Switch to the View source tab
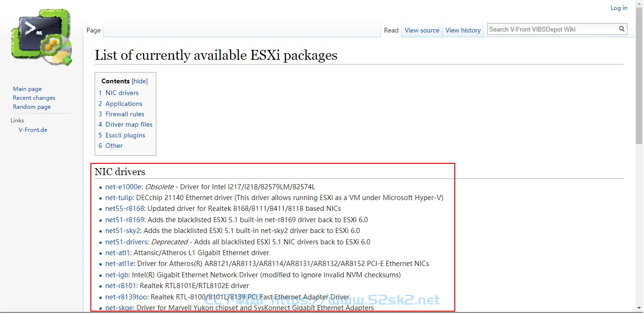 pos(422,30)
